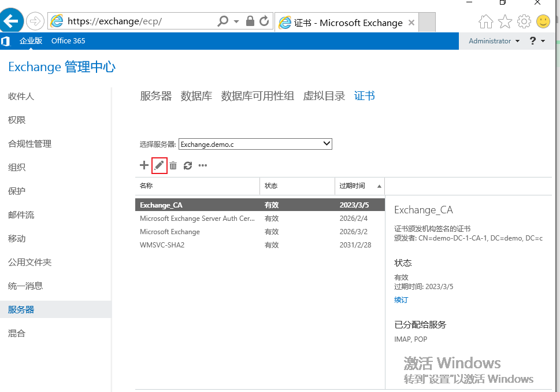This screenshot has width=560, height=392.
Task: Click the lock security report icon
Action: 250,21
